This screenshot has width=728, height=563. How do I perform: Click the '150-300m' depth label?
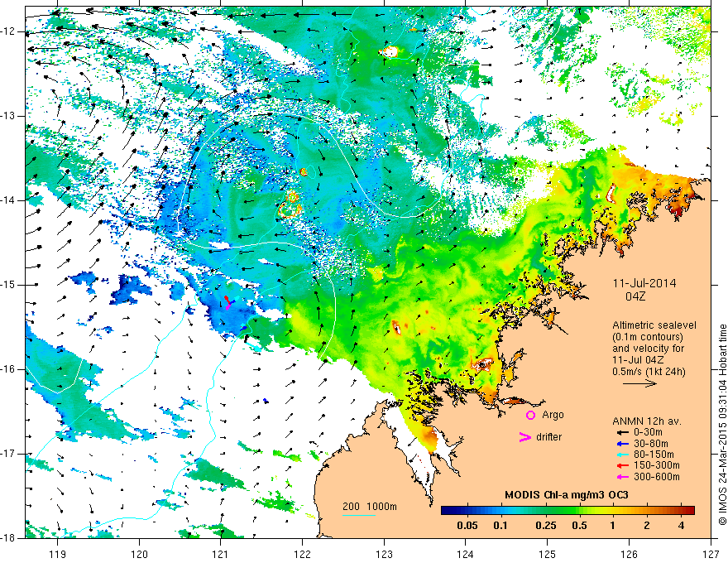point(657,465)
